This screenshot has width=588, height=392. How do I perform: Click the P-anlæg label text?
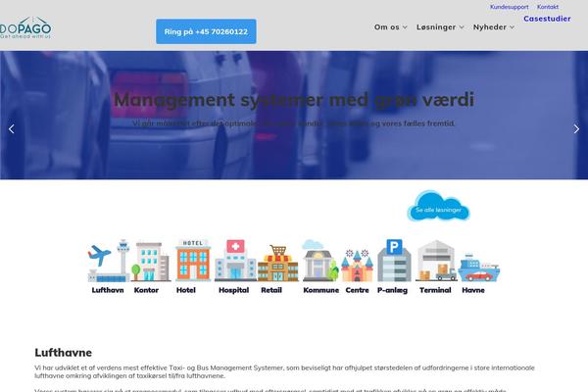(392, 290)
